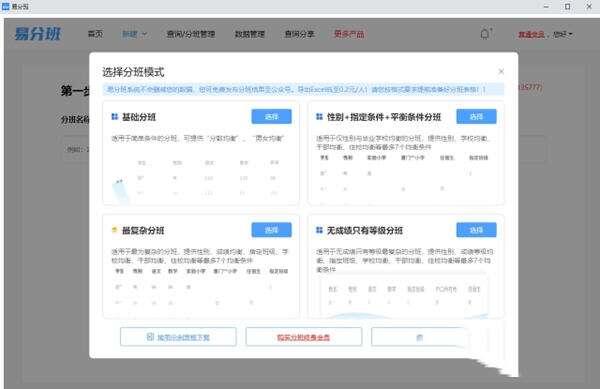
Task: Click the grid icon beside 性别+指定条件+平衡条件分班
Action: coord(319,117)
